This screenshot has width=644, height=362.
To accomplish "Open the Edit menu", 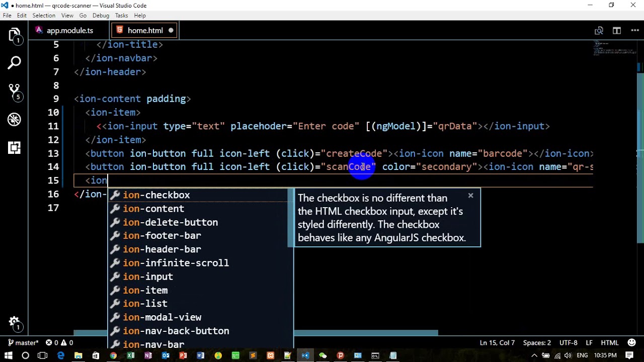I will click(22, 16).
